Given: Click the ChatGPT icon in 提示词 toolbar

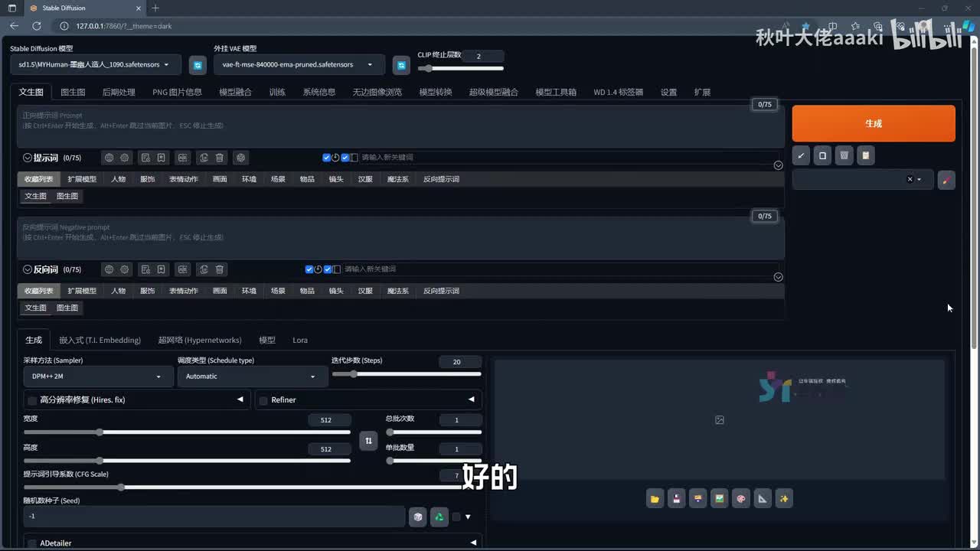Looking at the screenshot, I should (x=241, y=158).
